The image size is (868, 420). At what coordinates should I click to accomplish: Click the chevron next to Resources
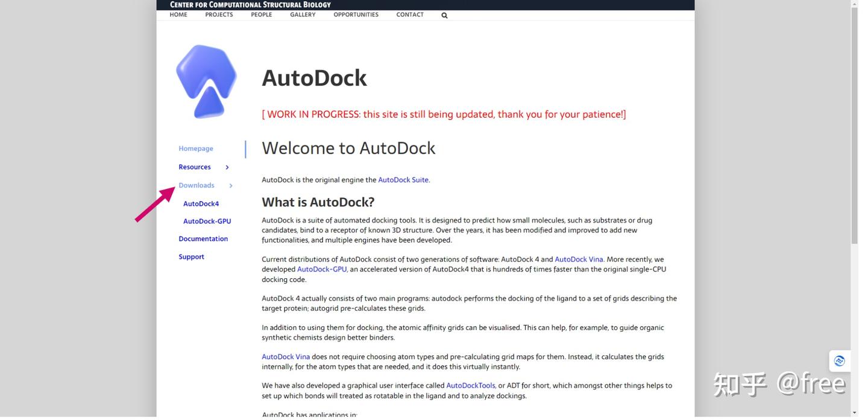227,167
